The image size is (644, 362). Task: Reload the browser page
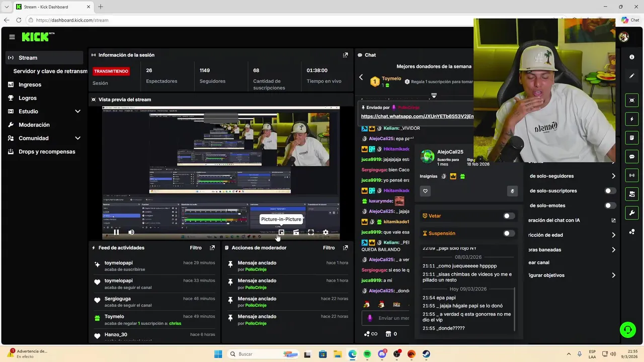(19, 20)
